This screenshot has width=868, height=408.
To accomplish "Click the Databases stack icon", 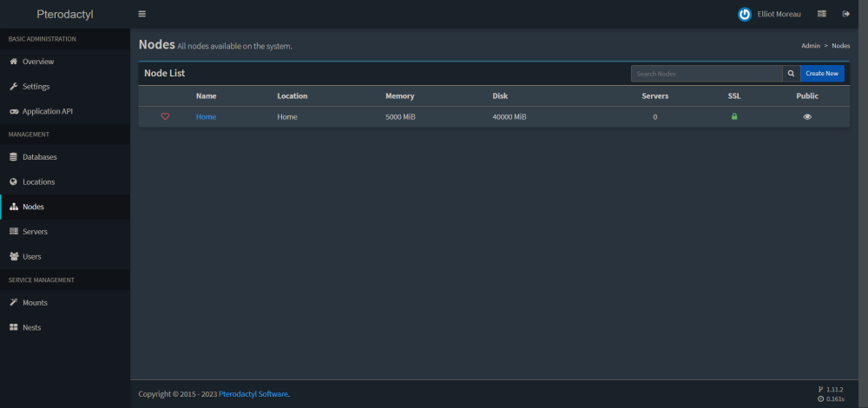I will [x=14, y=157].
